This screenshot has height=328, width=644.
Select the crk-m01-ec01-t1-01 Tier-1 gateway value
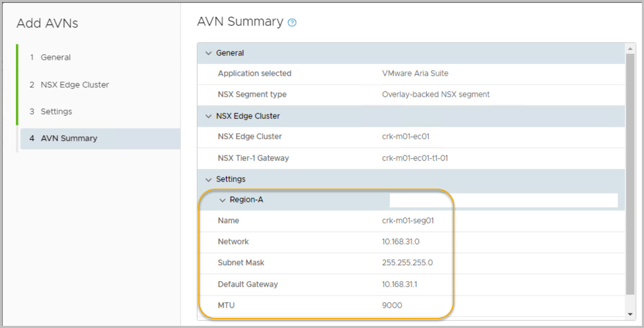[x=415, y=158]
